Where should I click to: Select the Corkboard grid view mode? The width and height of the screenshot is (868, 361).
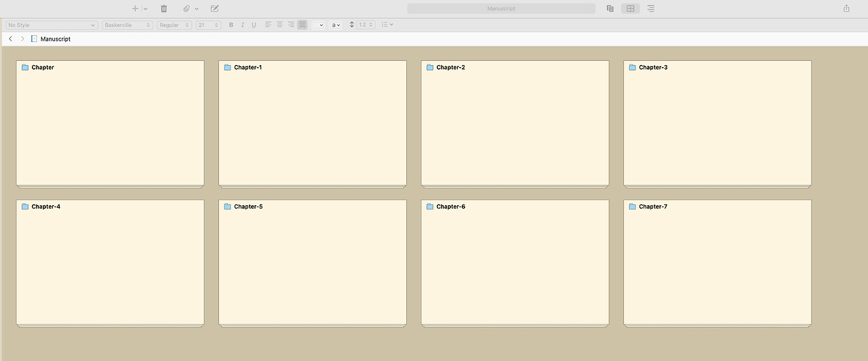(631, 9)
